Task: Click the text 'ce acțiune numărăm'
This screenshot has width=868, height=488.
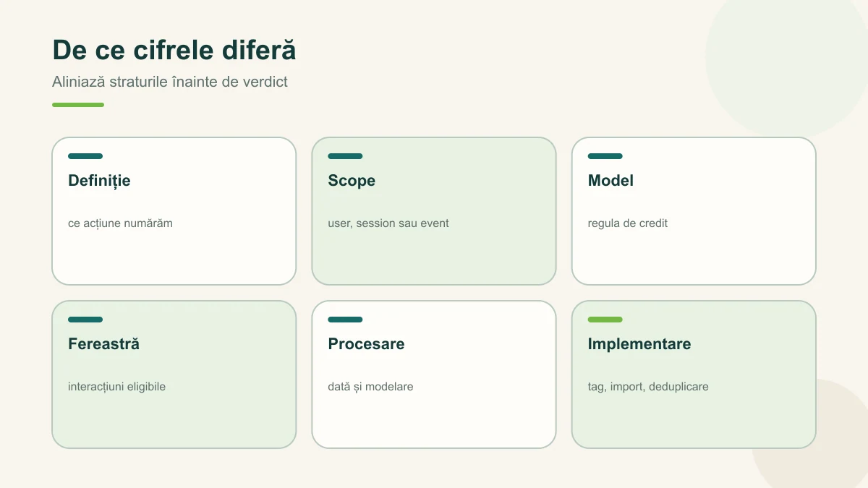Action: pos(120,223)
